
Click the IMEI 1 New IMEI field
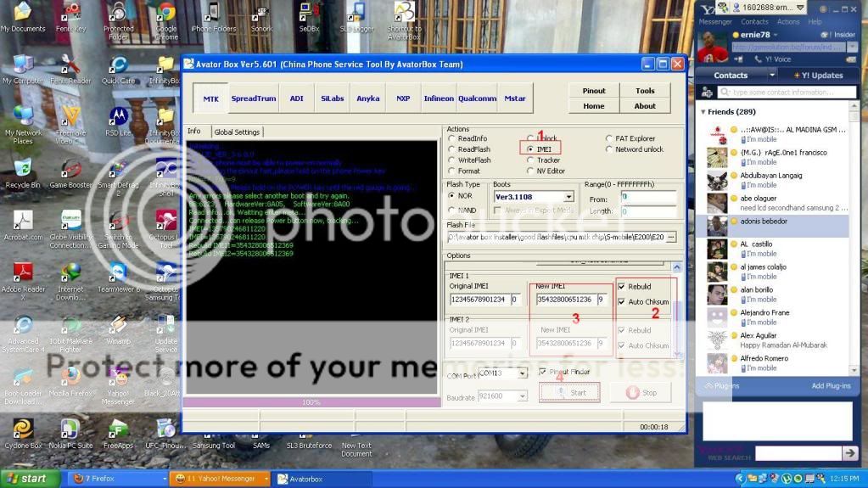tap(563, 300)
